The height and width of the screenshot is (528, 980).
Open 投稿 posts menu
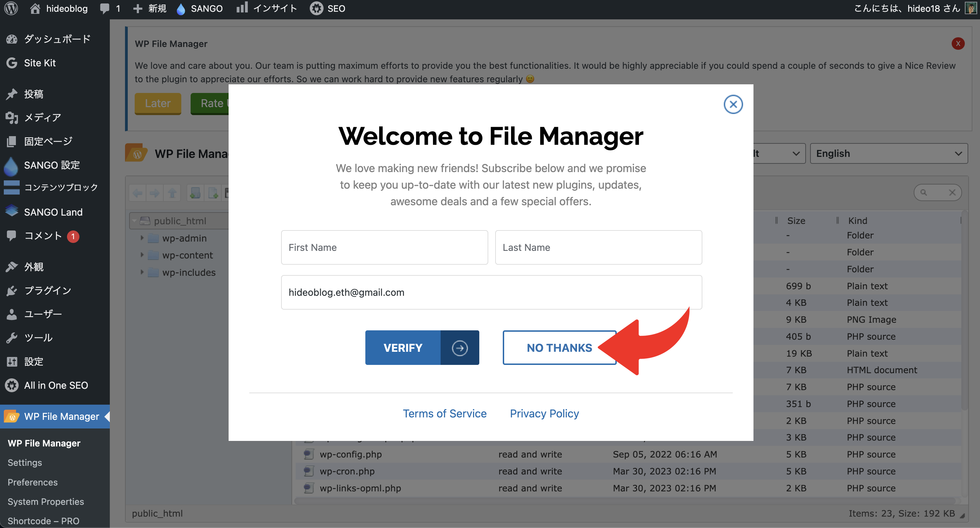tap(55, 94)
